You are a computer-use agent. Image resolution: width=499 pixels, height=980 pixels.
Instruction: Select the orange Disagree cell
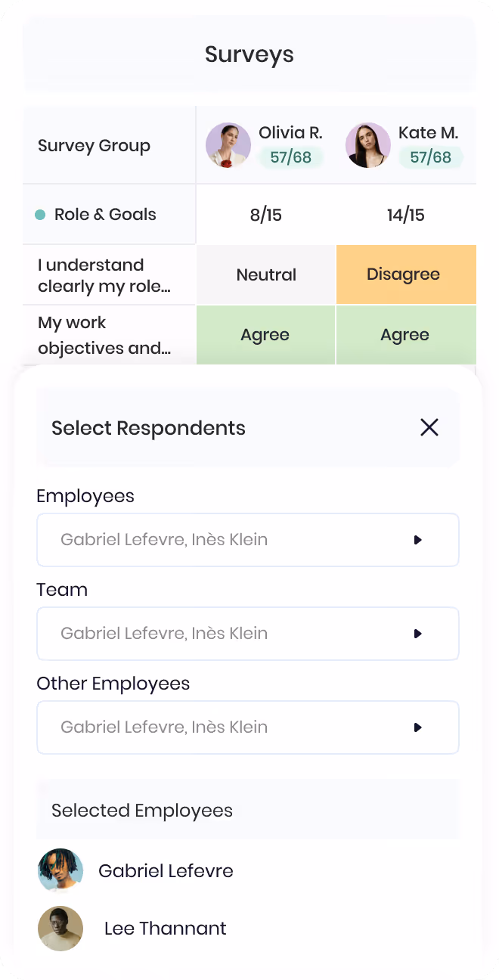406,274
